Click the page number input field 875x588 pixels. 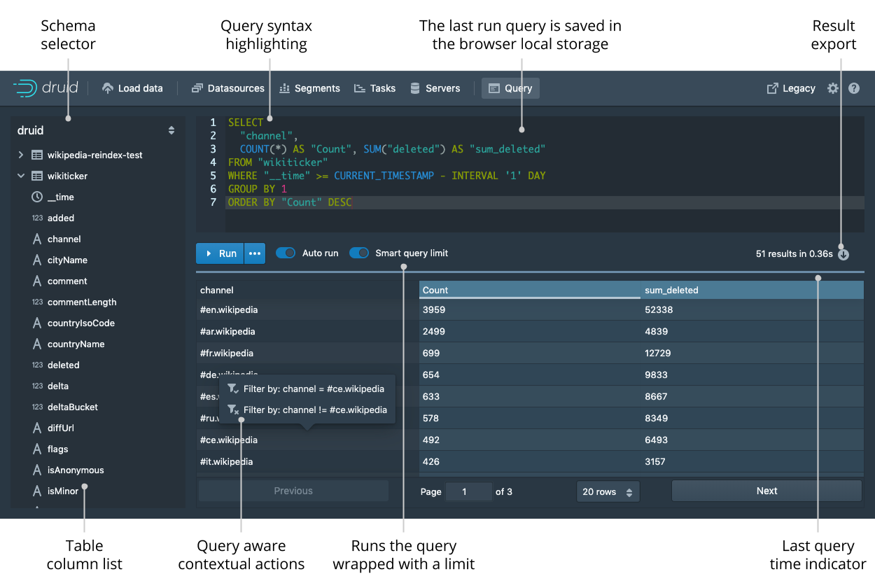[x=469, y=491]
